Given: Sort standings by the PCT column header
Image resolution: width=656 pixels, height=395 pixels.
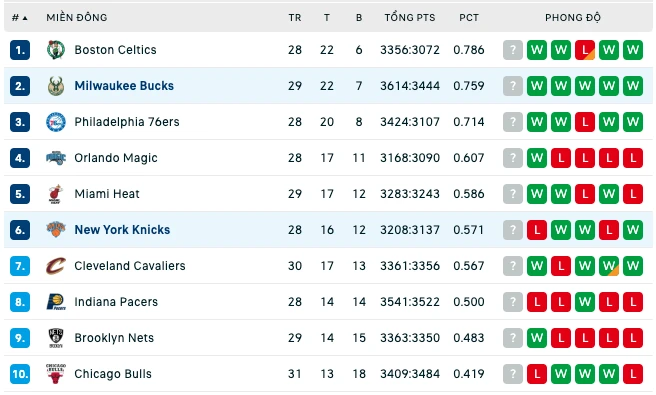Looking at the screenshot, I should pos(469,18).
